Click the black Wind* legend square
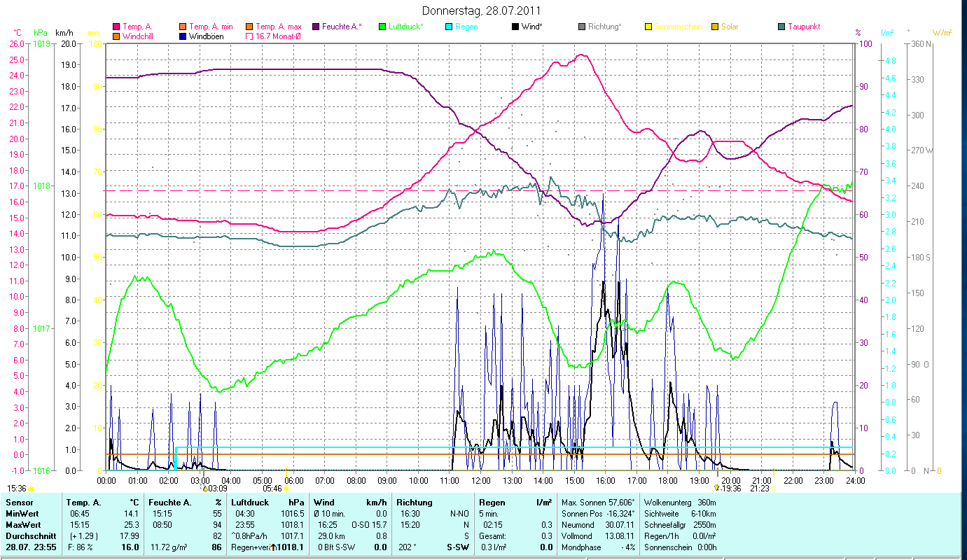This screenshot has height=560, width=967. pyautogui.click(x=515, y=27)
